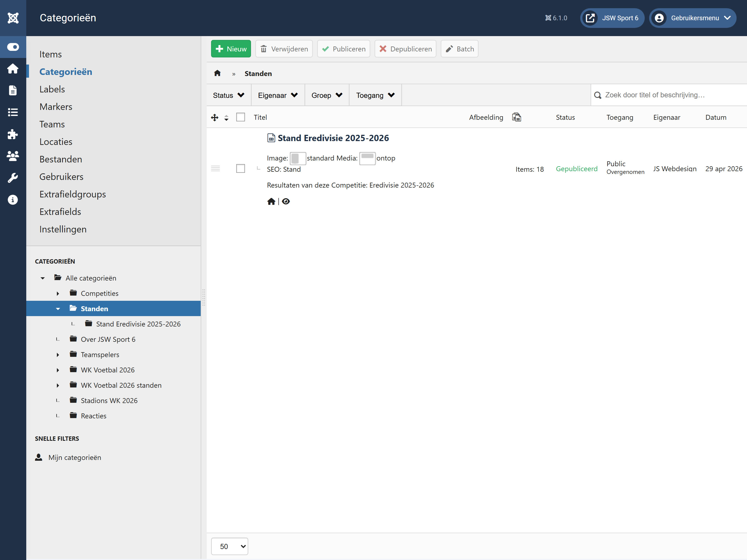Expand the Teamspelers tree arrow
Image resolution: width=747 pixels, height=560 pixels.
point(58,355)
